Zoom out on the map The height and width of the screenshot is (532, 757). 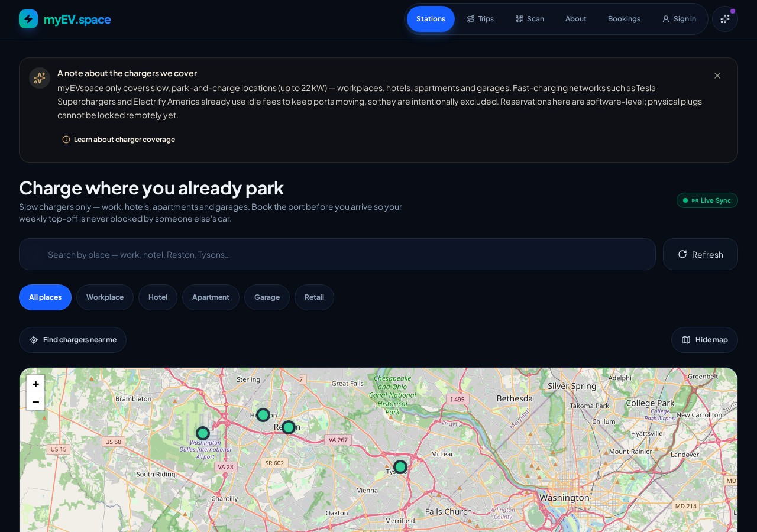pos(35,402)
